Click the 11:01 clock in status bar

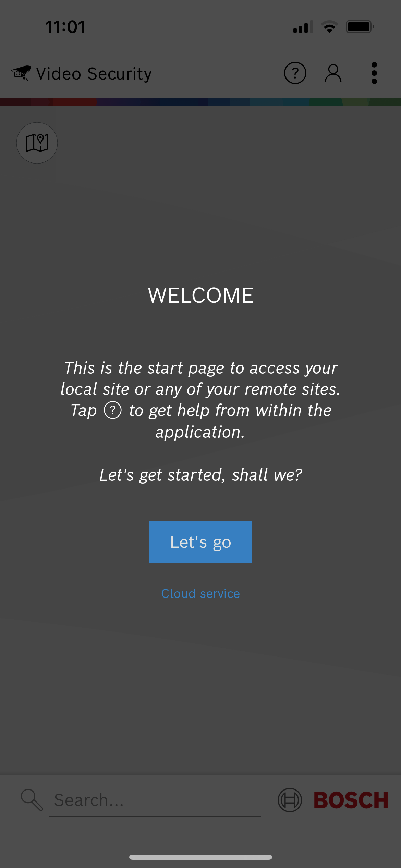(65, 27)
